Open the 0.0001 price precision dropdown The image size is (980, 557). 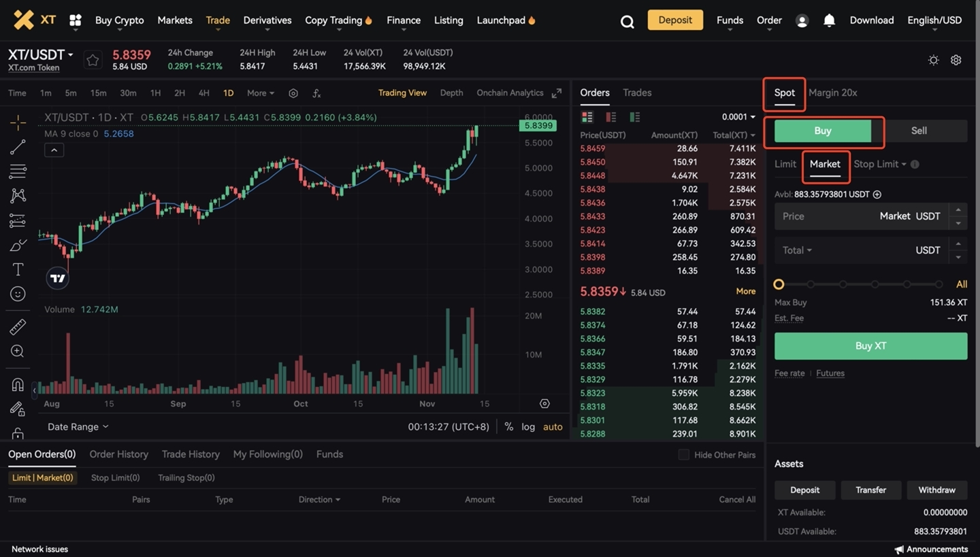[x=738, y=117]
